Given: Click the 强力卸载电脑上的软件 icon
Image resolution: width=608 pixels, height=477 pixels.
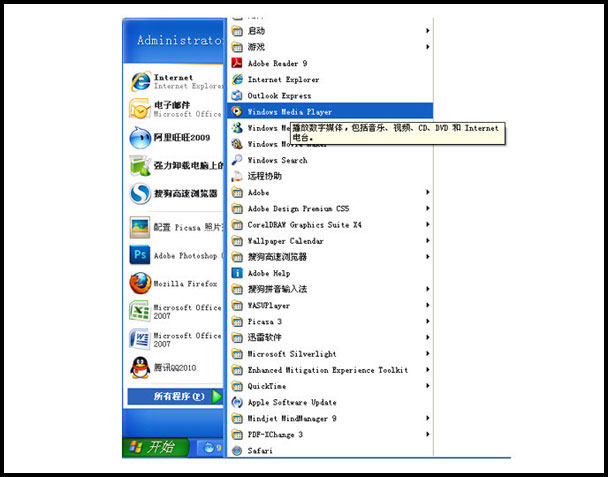Looking at the screenshot, I should pyautogui.click(x=140, y=166).
